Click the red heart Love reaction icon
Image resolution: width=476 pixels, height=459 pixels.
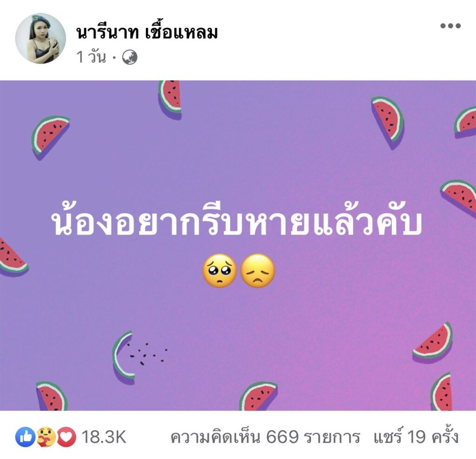click(x=66, y=437)
